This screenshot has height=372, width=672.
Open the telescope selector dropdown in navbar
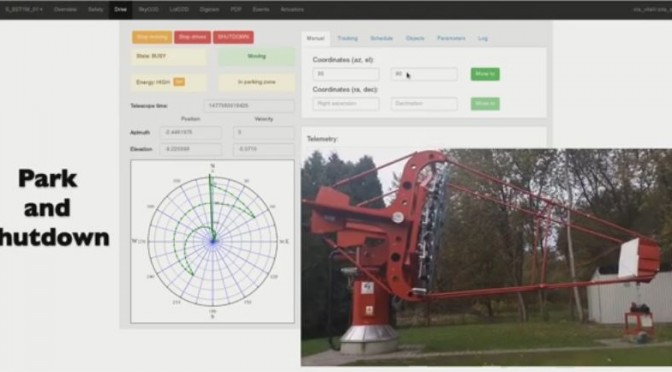click(24, 9)
